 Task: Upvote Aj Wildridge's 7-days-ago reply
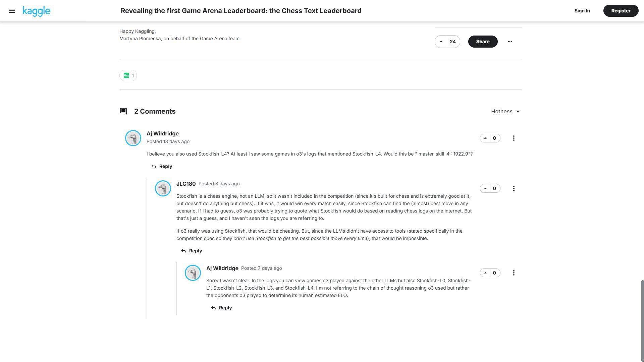click(x=485, y=273)
